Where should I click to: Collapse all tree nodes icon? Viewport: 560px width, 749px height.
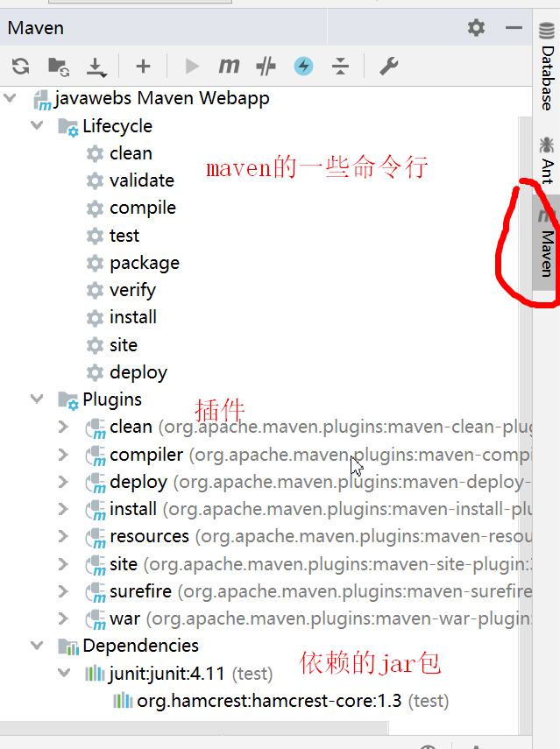click(x=340, y=66)
